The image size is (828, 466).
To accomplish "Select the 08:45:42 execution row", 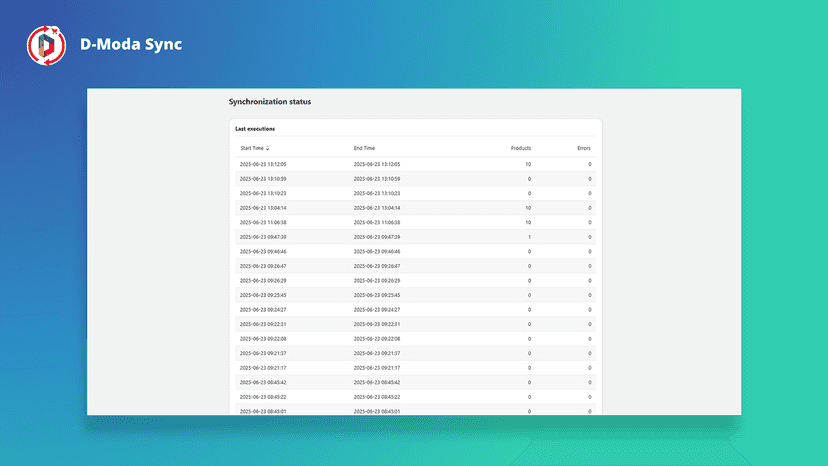I will pyautogui.click(x=416, y=383).
